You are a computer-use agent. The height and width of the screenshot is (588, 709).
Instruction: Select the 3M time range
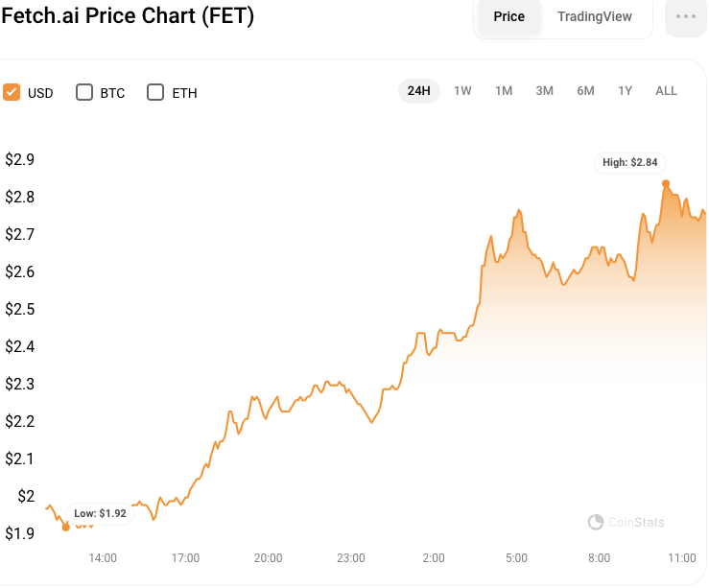click(544, 91)
